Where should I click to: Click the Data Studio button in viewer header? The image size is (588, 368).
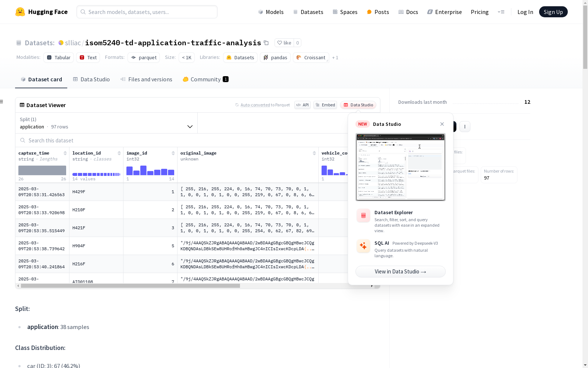click(x=358, y=105)
